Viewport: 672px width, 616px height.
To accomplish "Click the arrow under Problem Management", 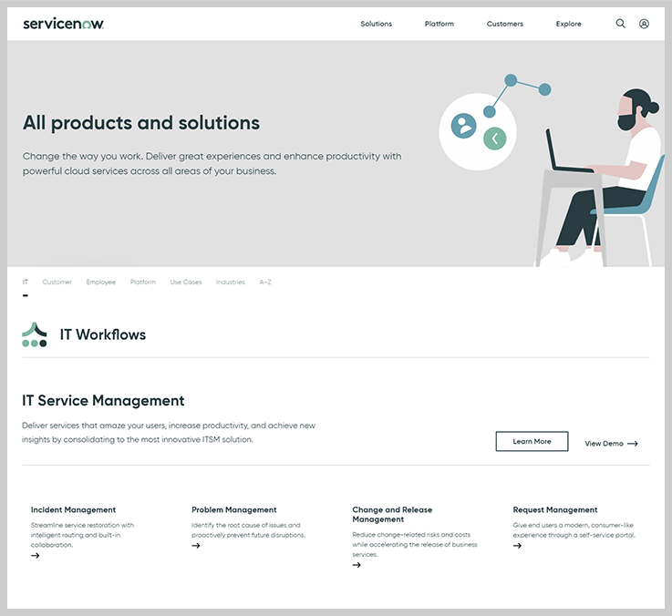I will tap(196, 546).
